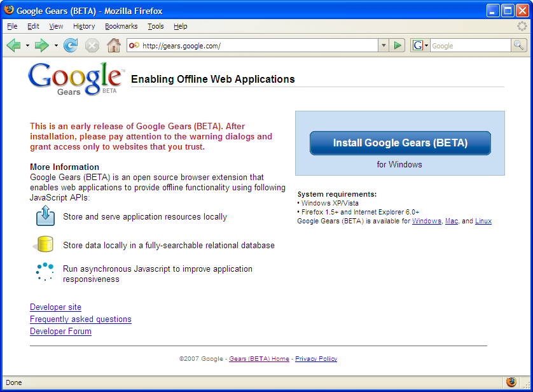Click the green Go arrow beside the address bar
This screenshot has width=533, height=392.
point(397,45)
